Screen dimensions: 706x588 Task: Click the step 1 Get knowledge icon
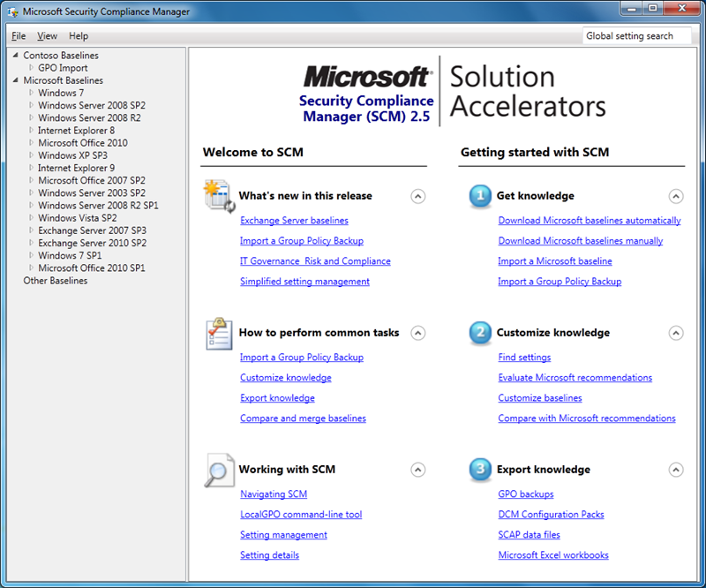click(x=480, y=196)
